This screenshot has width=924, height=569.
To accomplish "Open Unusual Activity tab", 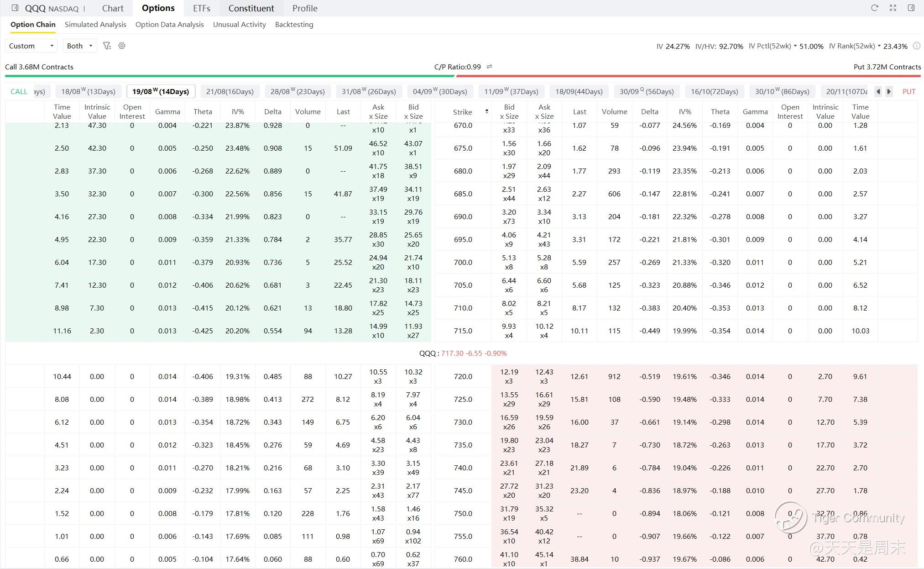I will pyautogui.click(x=240, y=25).
